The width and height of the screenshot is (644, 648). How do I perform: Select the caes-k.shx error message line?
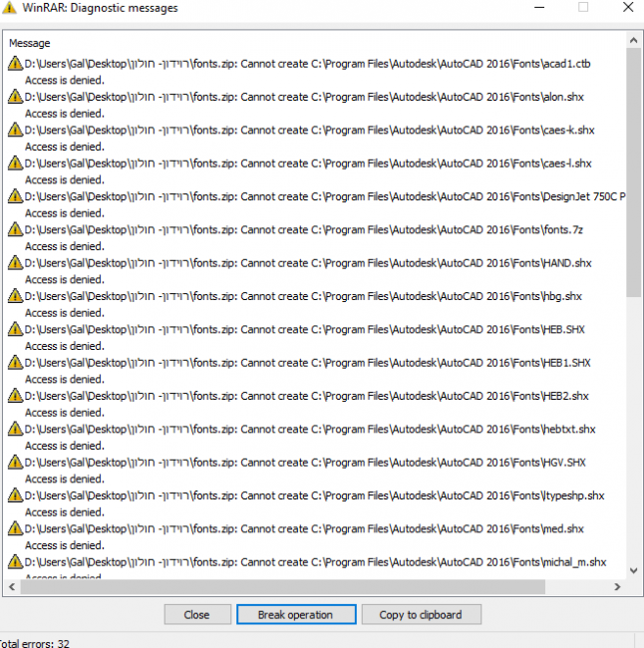tap(310, 131)
